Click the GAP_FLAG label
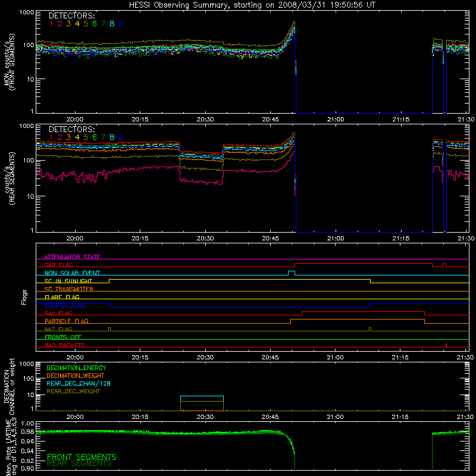This screenshot has width=476, height=476. 58,265
